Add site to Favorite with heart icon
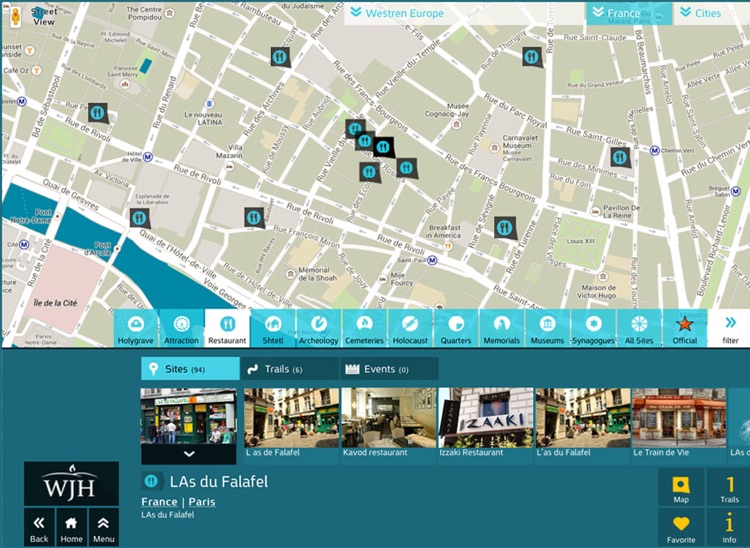Image resolution: width=750 pixels, height=548 pixels. click(x=681, y=528)
